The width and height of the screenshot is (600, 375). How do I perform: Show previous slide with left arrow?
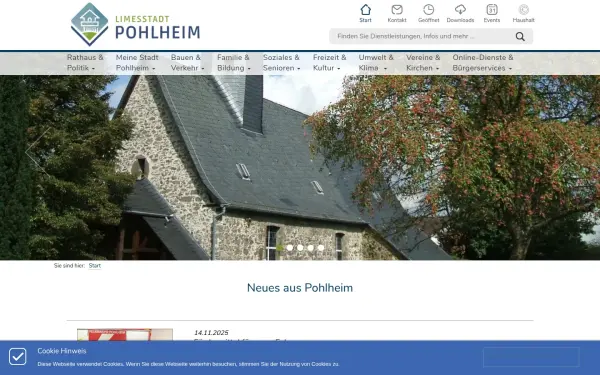37,152
